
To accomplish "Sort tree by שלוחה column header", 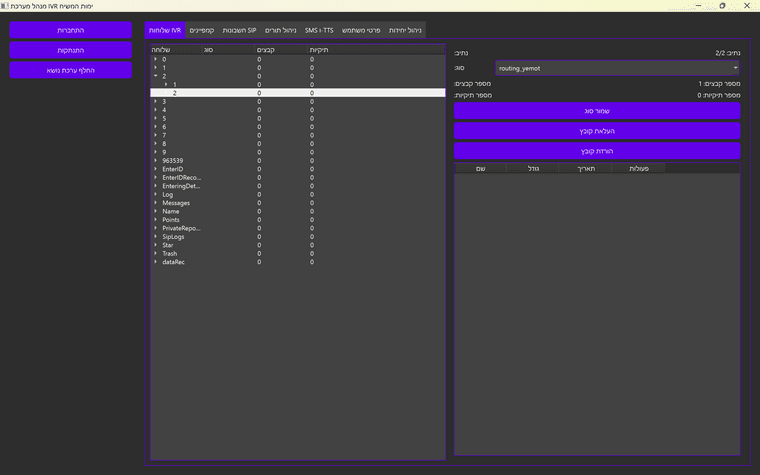I will point(176,49).
